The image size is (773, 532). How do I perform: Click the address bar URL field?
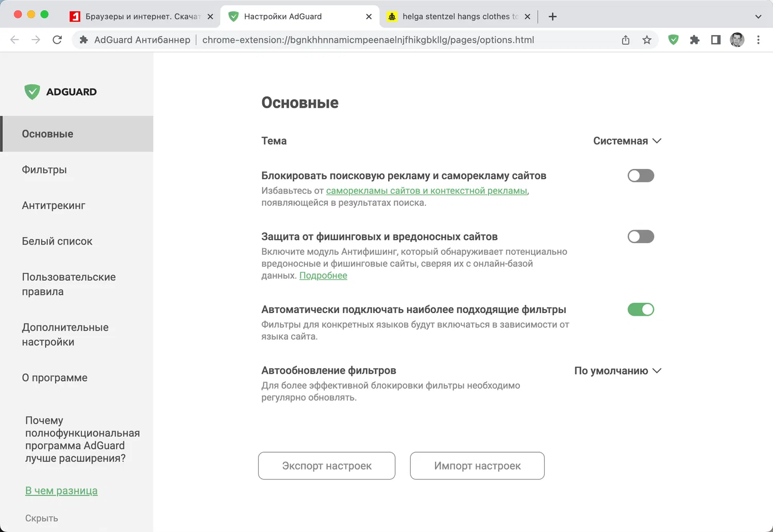click(368, 40)
